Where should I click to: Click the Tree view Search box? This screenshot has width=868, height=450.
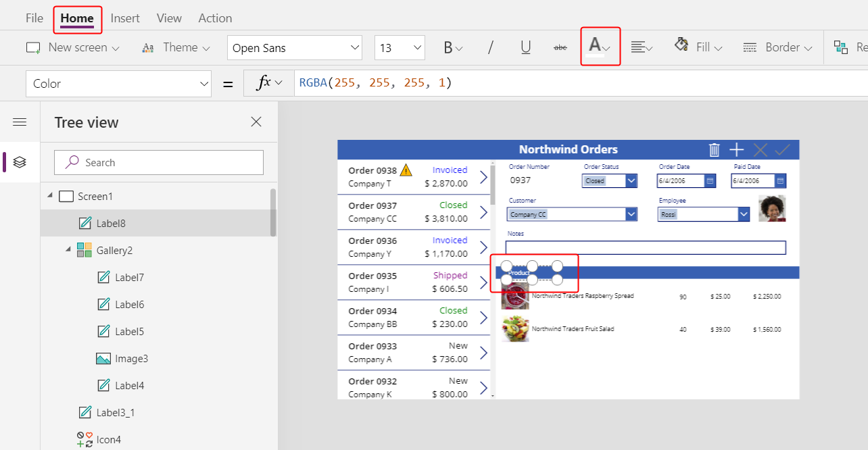tap(159, 162)
